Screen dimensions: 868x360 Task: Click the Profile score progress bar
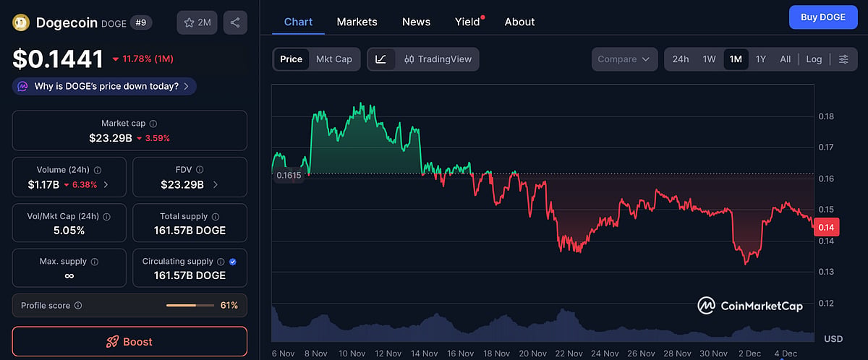tap(190, 306)
